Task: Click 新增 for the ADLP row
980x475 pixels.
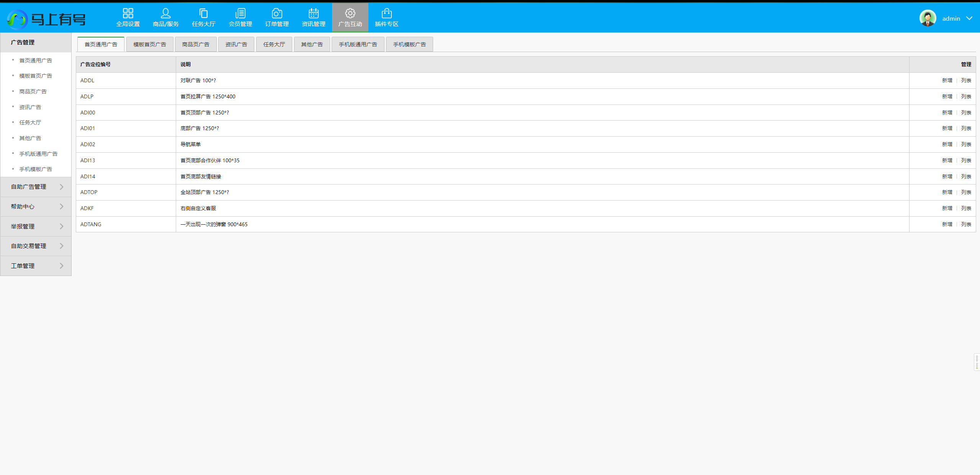Action: coord(947,96)
